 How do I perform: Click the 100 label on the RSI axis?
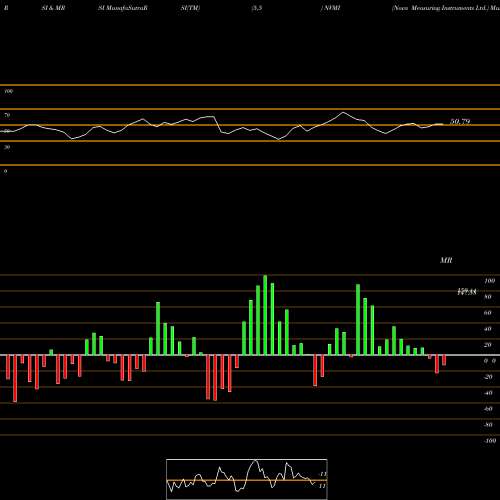pyautogui.click(x=9, y=91)
